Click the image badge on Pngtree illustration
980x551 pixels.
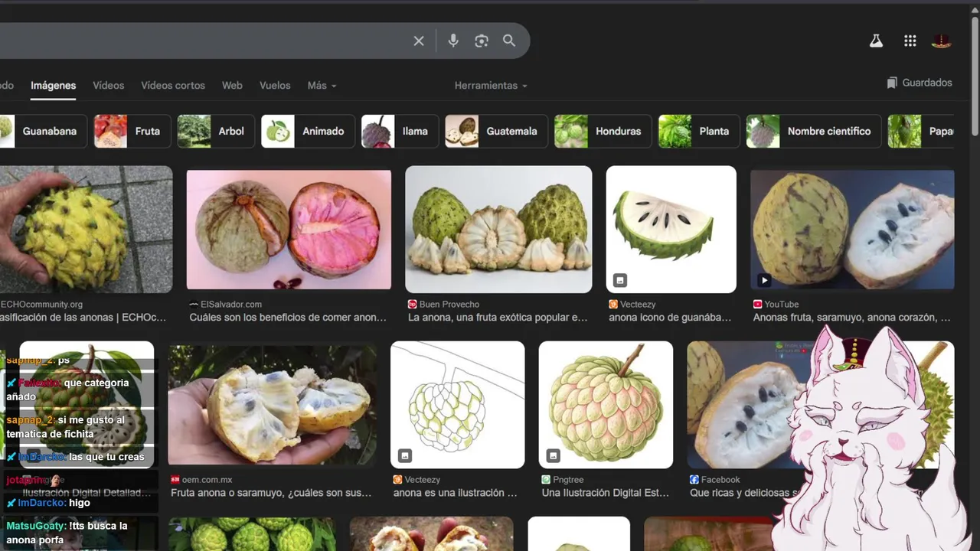tap(553, 456)
